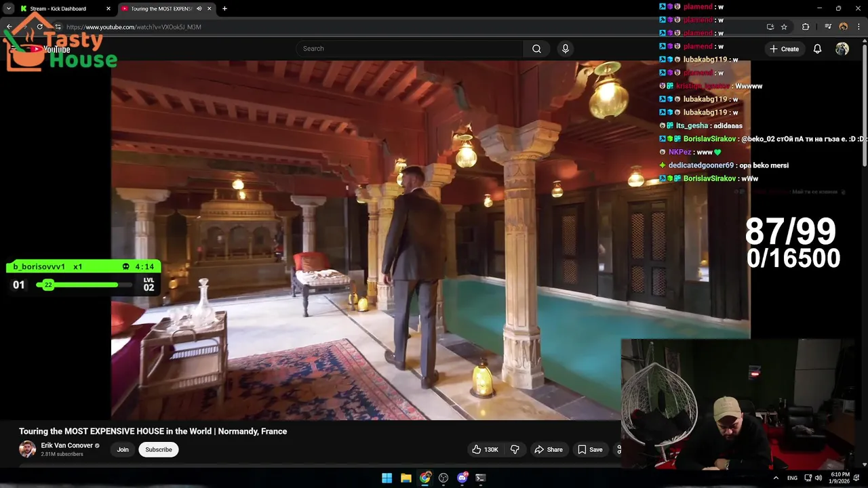
Task: Click Chrome icon on taskbar
Action: [425, 478]
